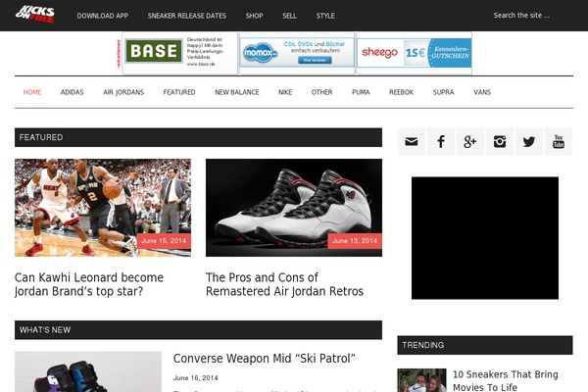Open Converse Weapon Mid Ski Patrol article
Screen dimensions: 588x392
[x=264, y=359]
